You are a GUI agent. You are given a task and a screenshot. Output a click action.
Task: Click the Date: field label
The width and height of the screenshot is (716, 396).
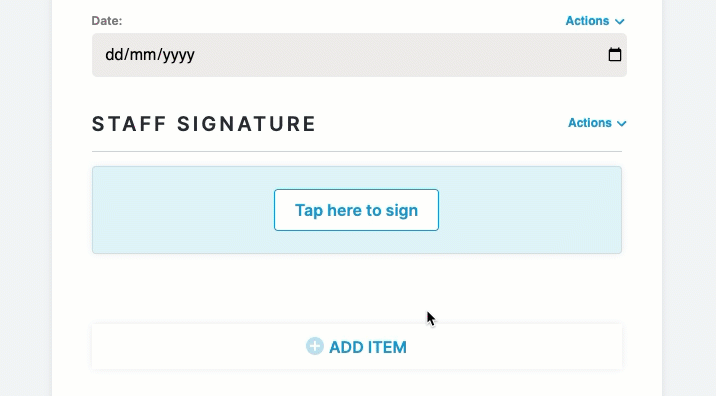pos(107,21)
